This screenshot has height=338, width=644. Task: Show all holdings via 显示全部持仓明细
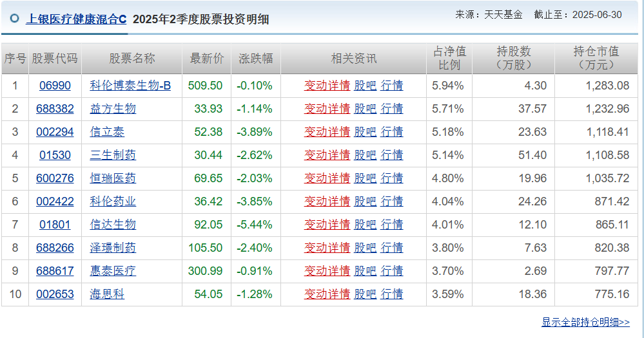pyautogui.click(x=586, y=323)
